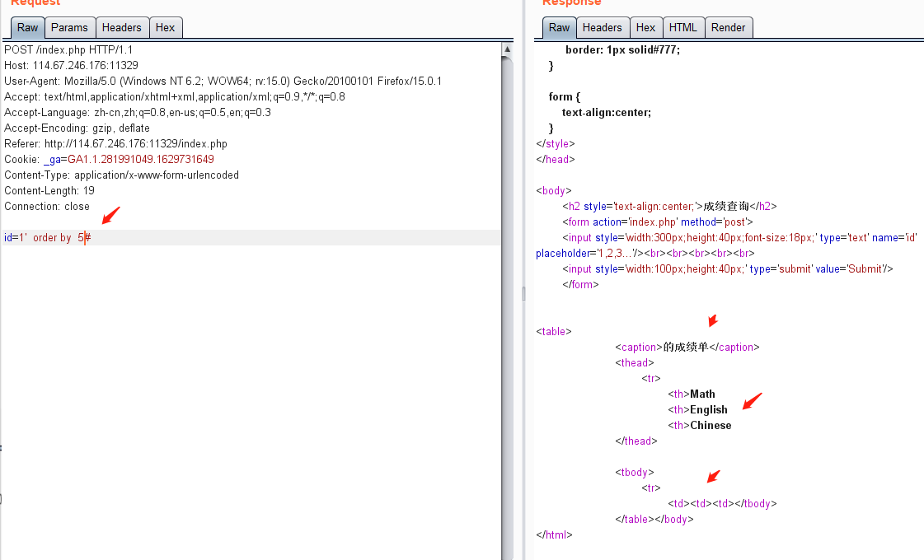Open the Response Render tab
The image size is (924, 560).
(729, 28)
